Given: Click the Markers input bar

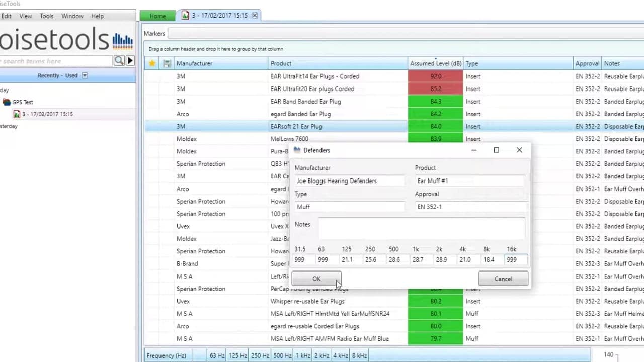Looking at the screenshot, I should (406, 33).
